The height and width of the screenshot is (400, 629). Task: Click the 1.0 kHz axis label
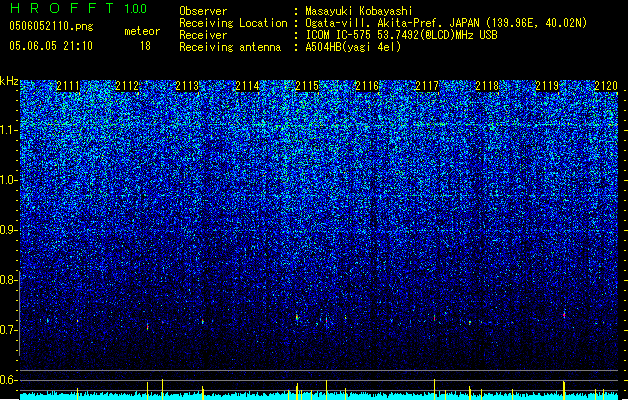[8, 180]
